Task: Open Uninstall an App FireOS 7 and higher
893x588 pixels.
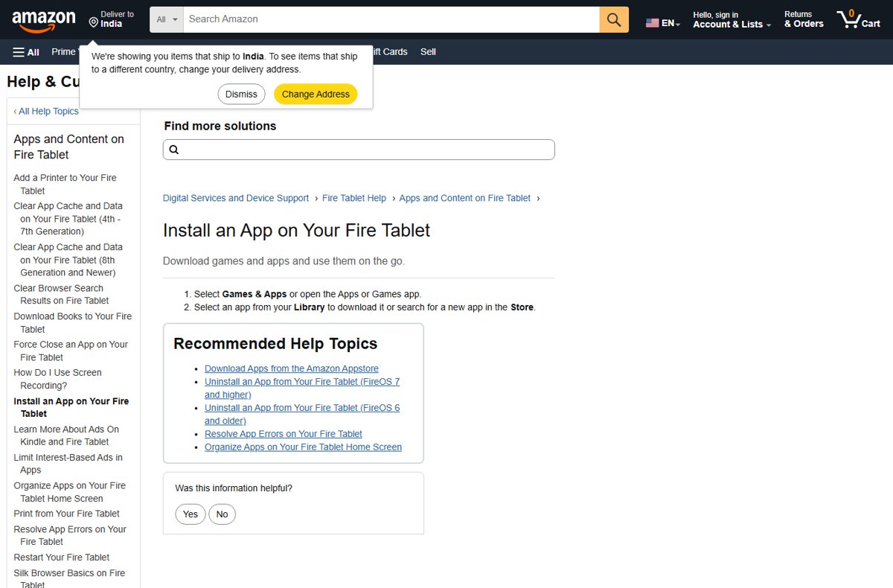Action: (x=302, y=388)
